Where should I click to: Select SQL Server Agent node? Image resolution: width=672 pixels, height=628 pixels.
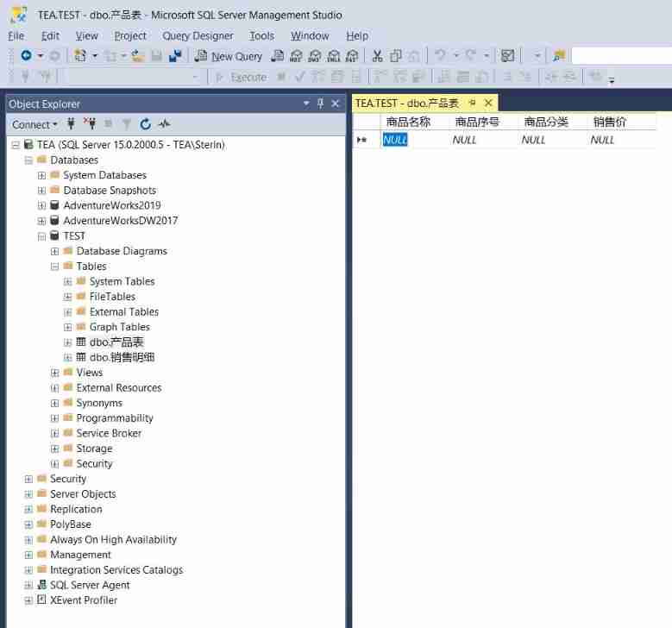90,585
